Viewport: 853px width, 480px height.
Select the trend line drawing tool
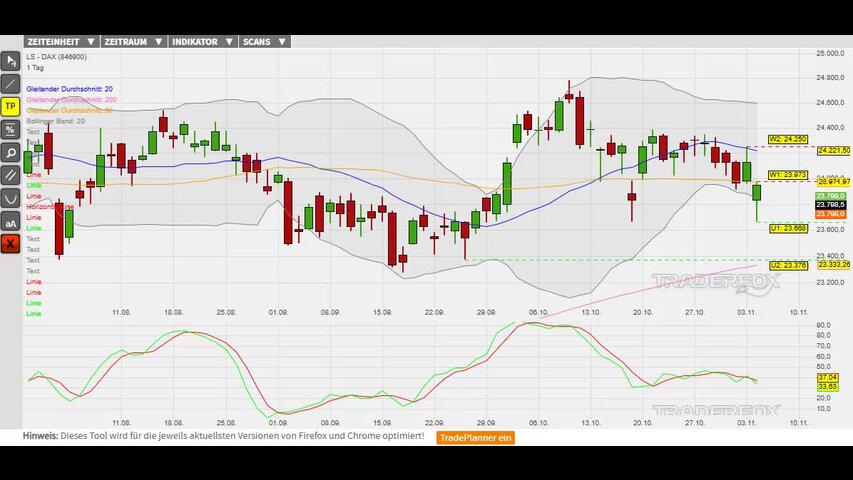point(11,84)
